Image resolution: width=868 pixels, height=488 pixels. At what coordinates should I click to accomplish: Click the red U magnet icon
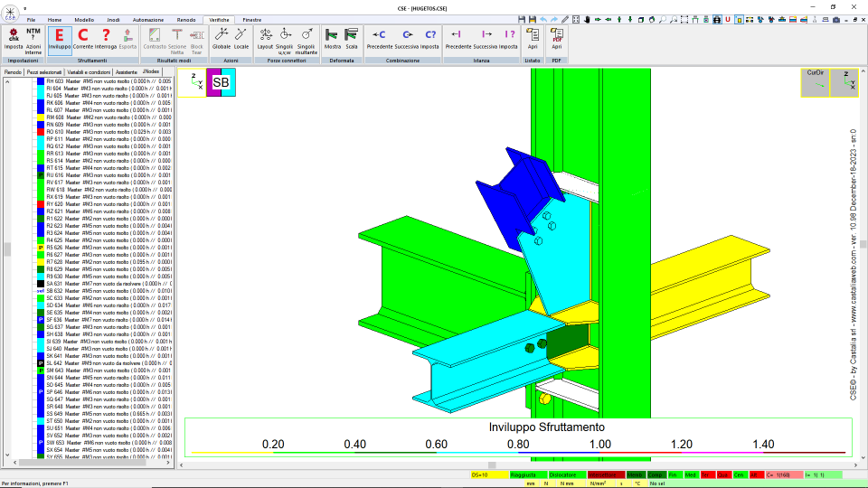(x=728, y=19)
